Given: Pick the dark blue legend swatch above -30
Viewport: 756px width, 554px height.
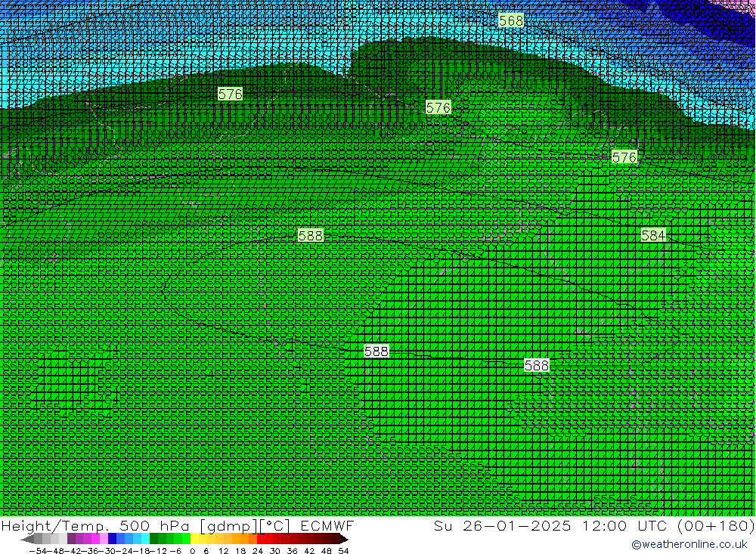Looking at the screenshot, I should tap(113, 540).
